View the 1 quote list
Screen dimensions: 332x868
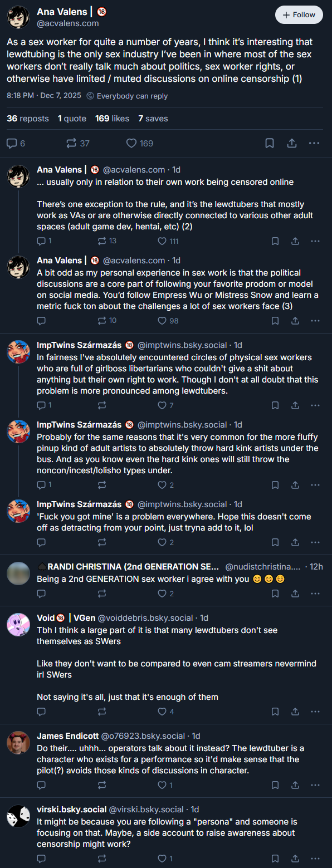click(x=72, y=119)
